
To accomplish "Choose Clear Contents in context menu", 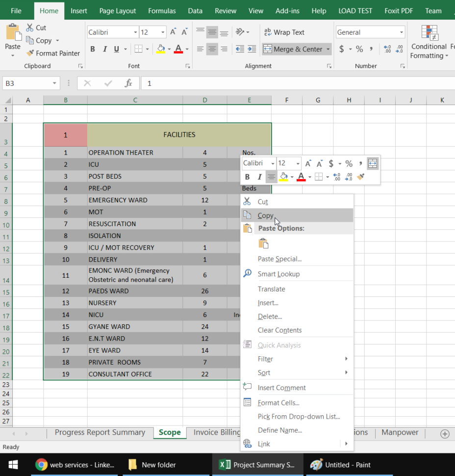I will tap(297, 330).
